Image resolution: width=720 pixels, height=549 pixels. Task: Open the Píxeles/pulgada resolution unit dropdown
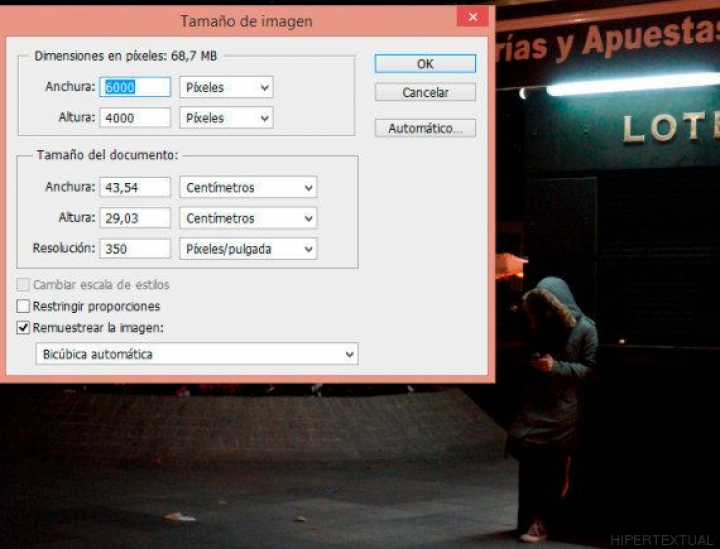[x=248, y=248]
